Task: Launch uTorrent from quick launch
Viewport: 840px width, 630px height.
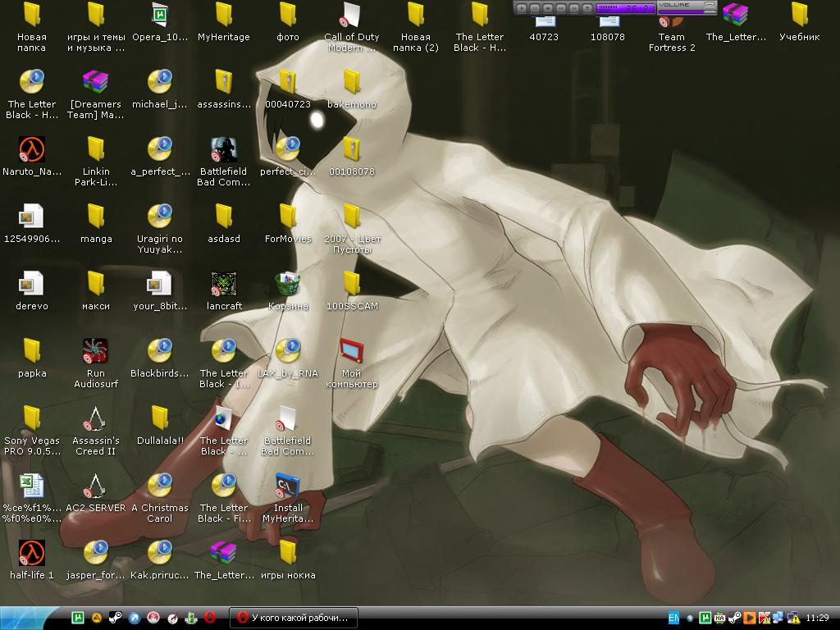Action: click(x=77, y=618)
